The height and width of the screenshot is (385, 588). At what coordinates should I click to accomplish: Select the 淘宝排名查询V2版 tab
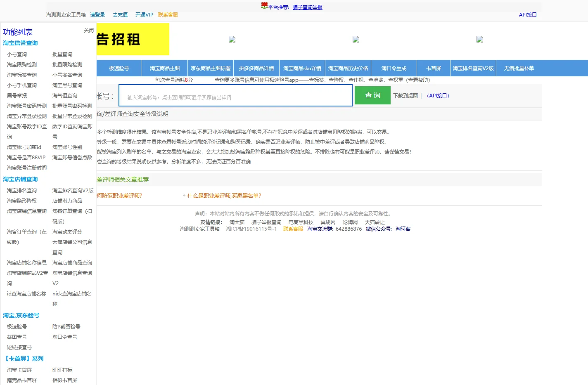click(473, 68)
